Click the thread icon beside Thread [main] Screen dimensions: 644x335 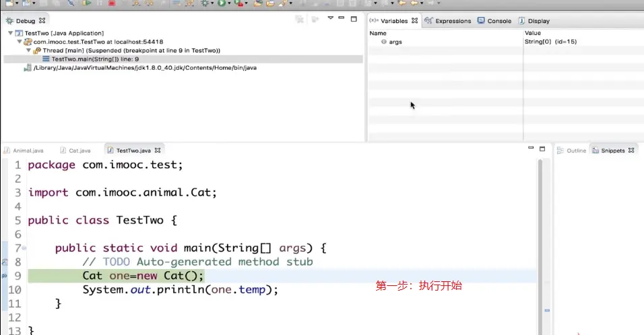37,50
